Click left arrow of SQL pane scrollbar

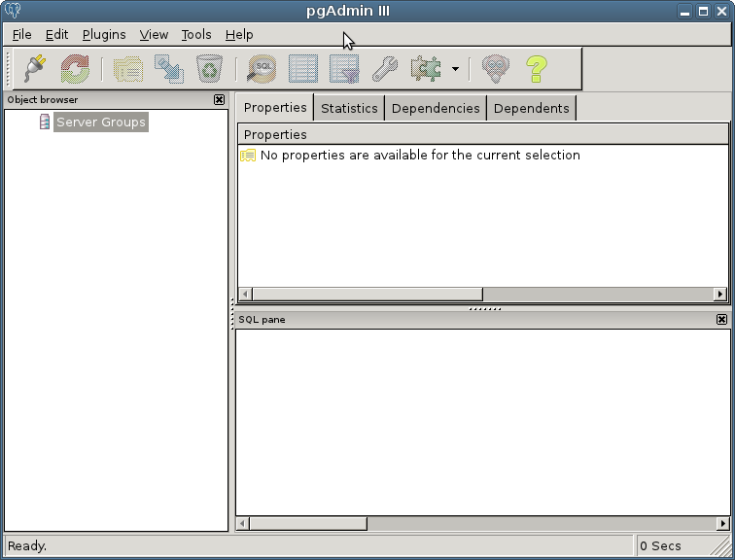243,523
